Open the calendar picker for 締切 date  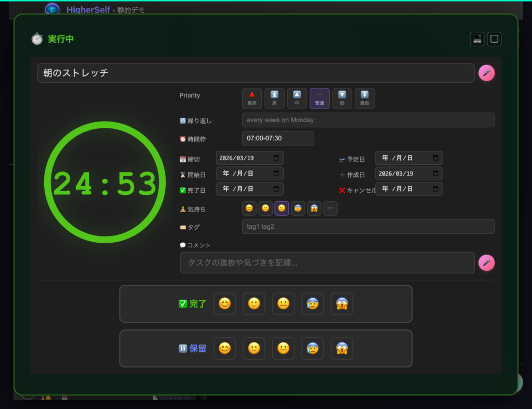(276, 158)
